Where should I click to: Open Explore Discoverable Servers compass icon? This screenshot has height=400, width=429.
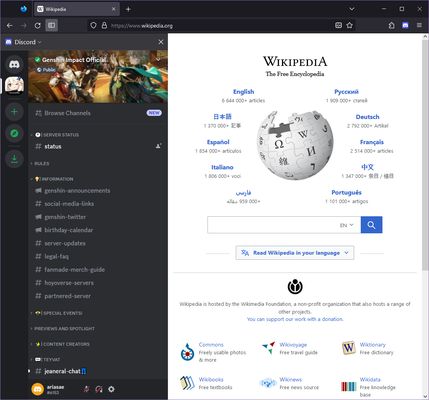tap(14, 133)
